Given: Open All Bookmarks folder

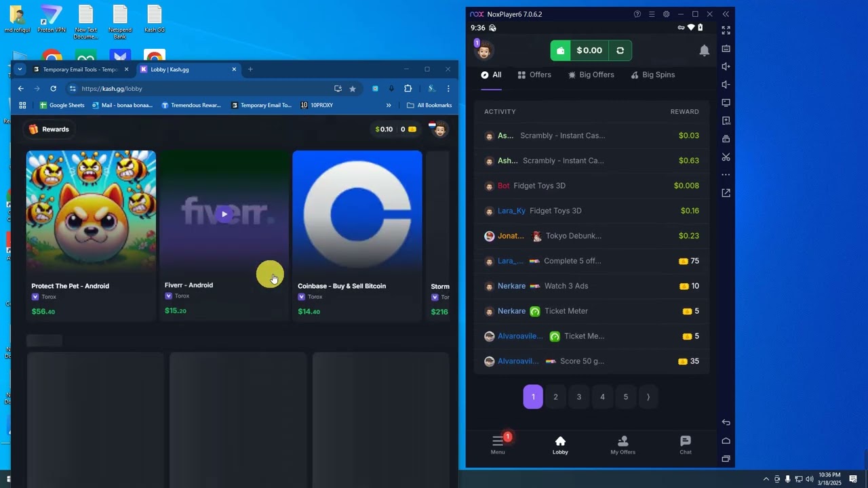Looking at the screenshot, I should click(429, 105).
